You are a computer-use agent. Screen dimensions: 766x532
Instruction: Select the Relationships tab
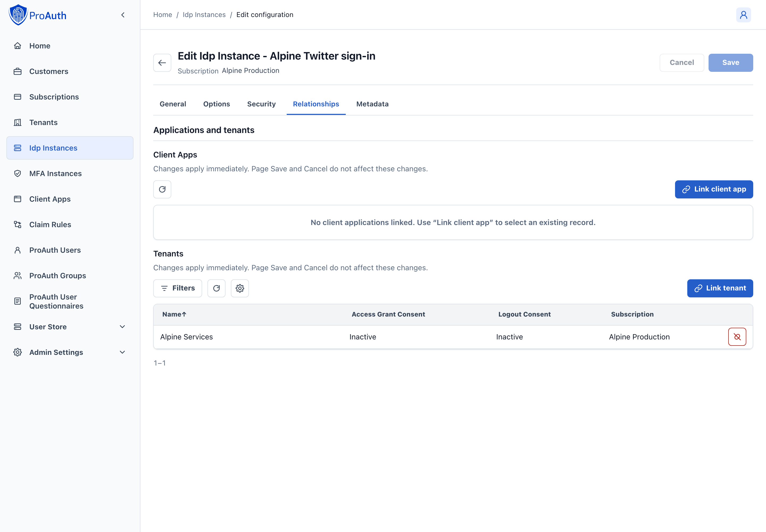(x=316, y=104)
